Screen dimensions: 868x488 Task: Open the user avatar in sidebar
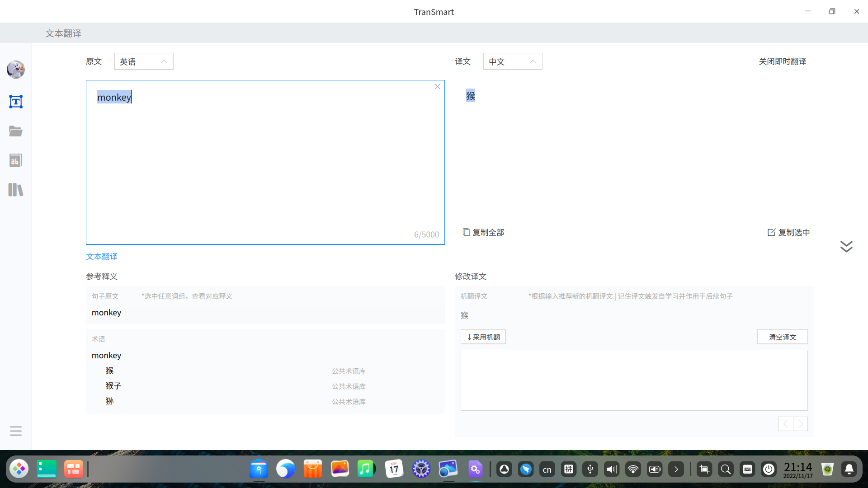[x=16, y=70]
